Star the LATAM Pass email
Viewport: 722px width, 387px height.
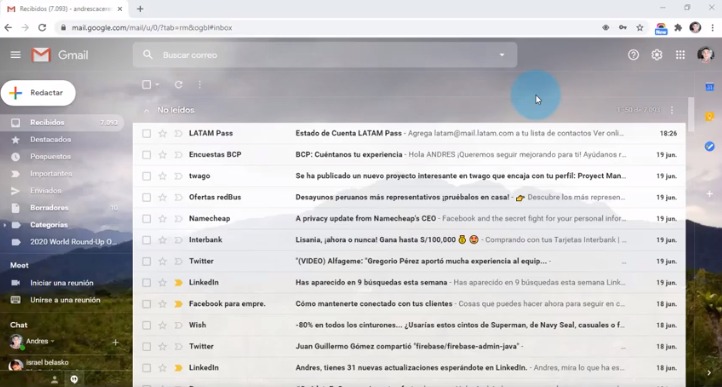[162, 134]
